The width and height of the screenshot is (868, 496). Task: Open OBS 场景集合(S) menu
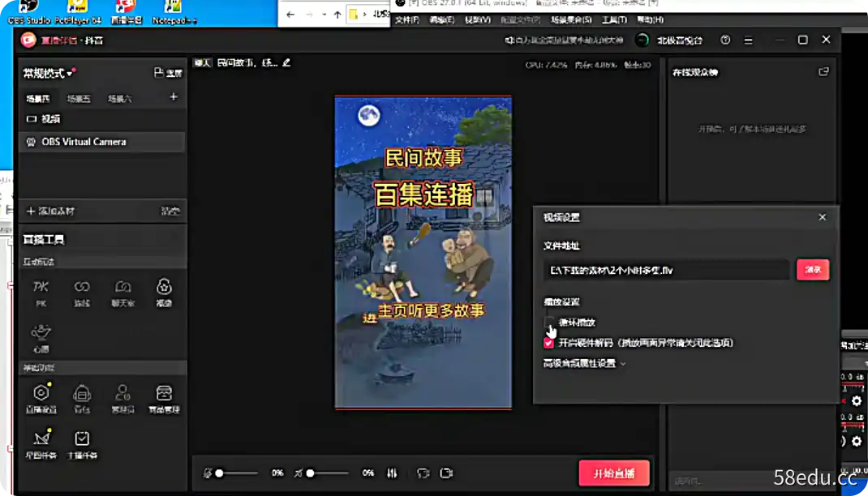(571, 20)
